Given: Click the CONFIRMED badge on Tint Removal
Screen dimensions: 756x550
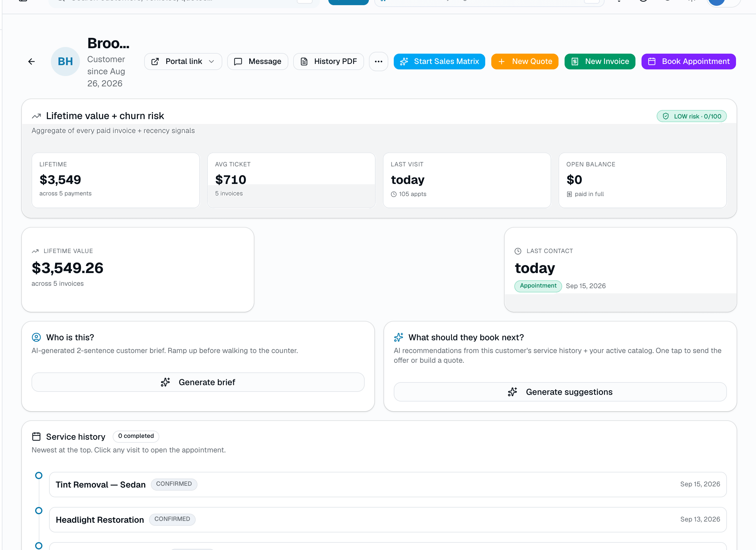Looking at the screenshot, I should coord(174,484).
